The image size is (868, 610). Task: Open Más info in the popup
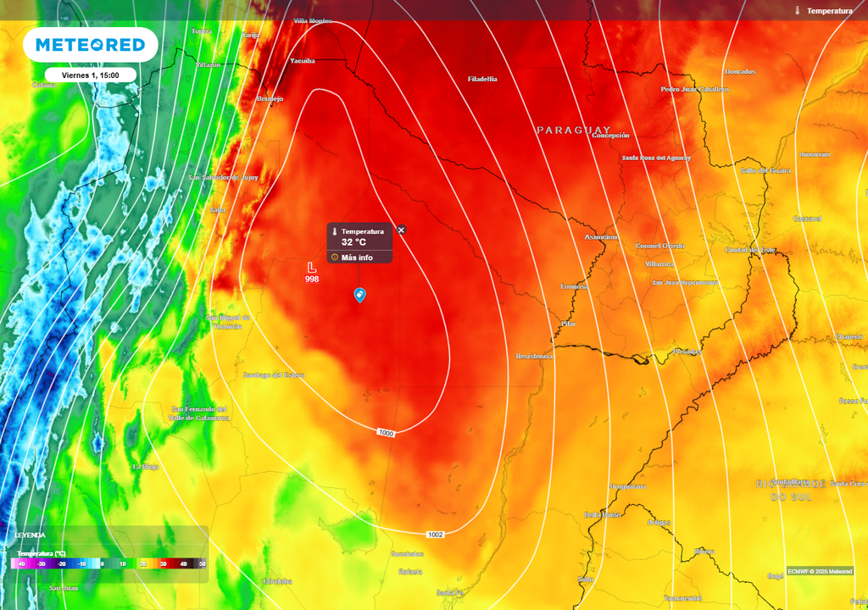pyautogui.click(x=357, y=258)
